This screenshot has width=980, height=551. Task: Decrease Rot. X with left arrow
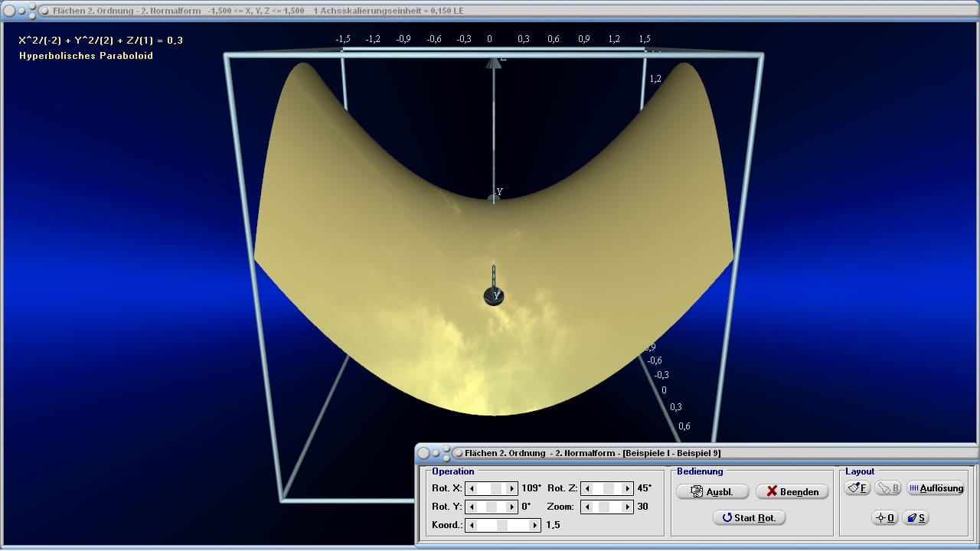pos(472,488)
